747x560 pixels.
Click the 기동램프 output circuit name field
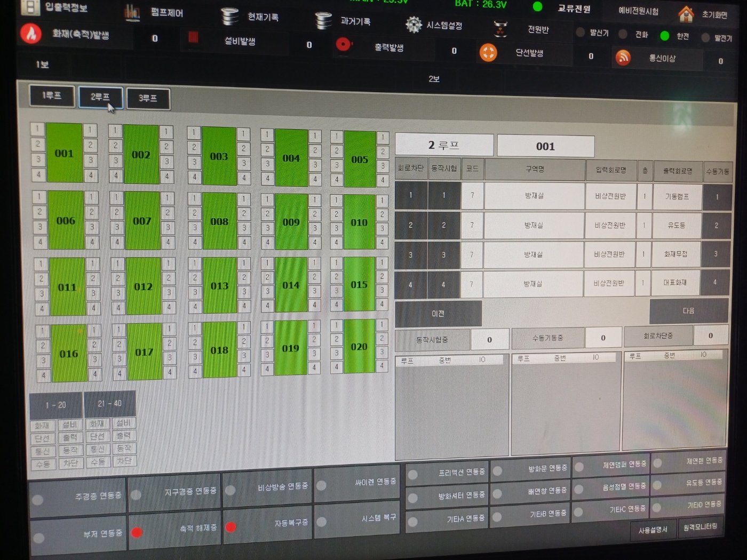(676, 197)
